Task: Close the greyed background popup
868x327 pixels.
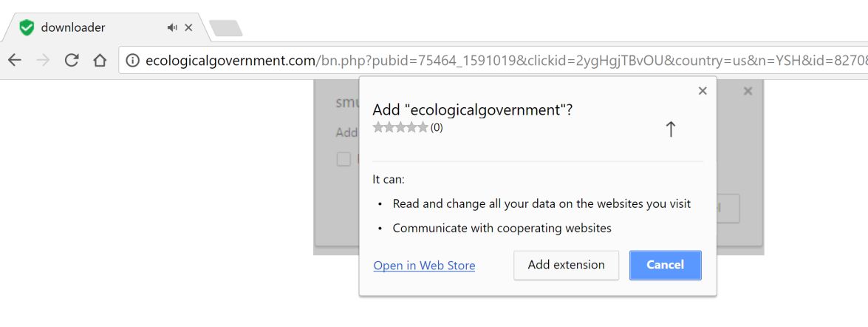Action: tap(748, 91)
